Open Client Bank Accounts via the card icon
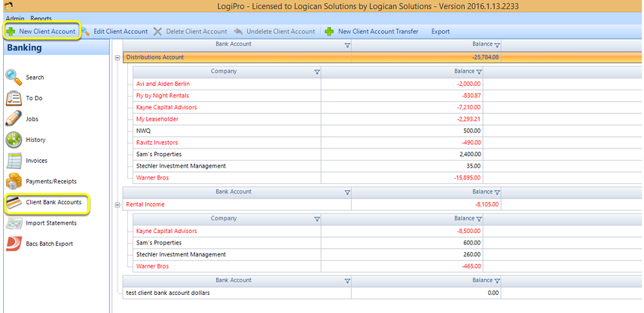Image resolution: width=644 pixels, height=313 pixels. click(14, 202)
